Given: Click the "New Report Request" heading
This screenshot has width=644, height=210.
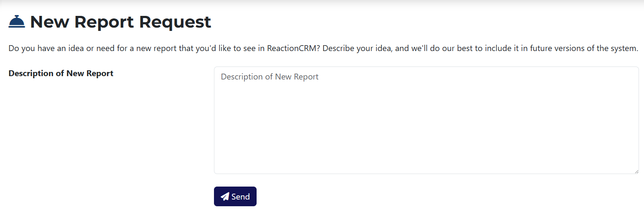Looking at the screenshot, I should coord(120,22).
